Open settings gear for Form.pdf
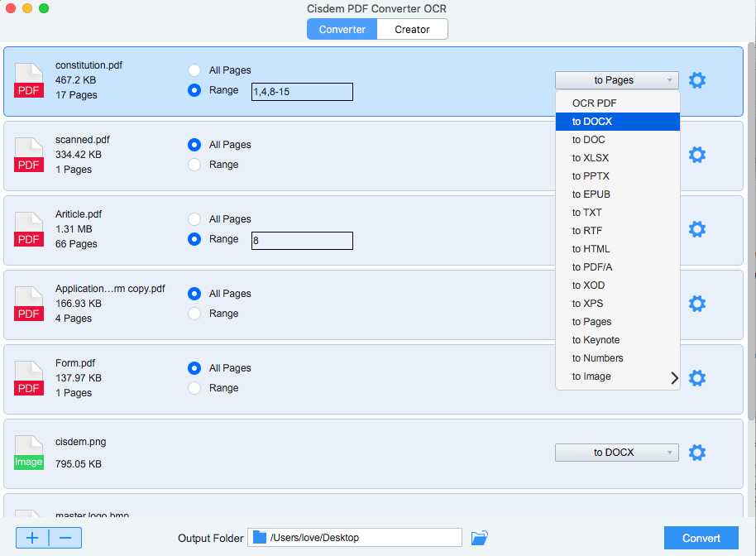 697,378
